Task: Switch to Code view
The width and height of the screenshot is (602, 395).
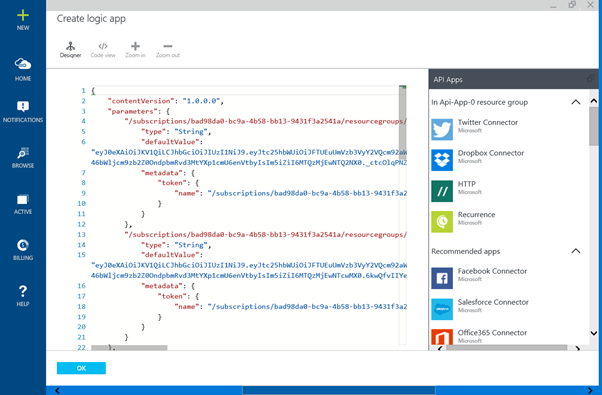Action: point(103,50)
